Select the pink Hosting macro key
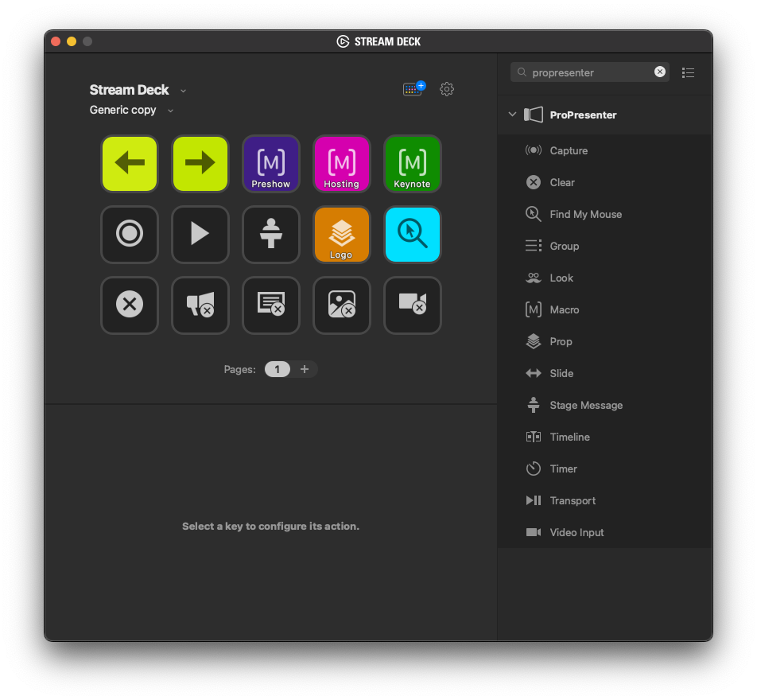The width and height of the screenshot is (757, 700). [x=342, y=164]
